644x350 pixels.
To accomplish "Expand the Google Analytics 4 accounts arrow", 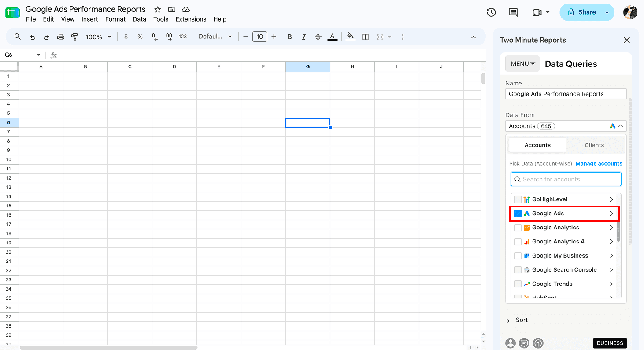I will click(611, 242).
